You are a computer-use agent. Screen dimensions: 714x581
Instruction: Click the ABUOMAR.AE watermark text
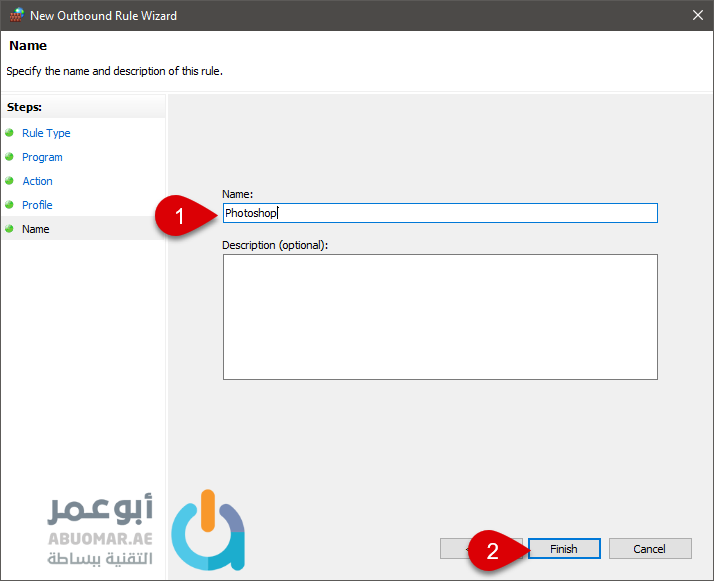click(x=100, y=536)
